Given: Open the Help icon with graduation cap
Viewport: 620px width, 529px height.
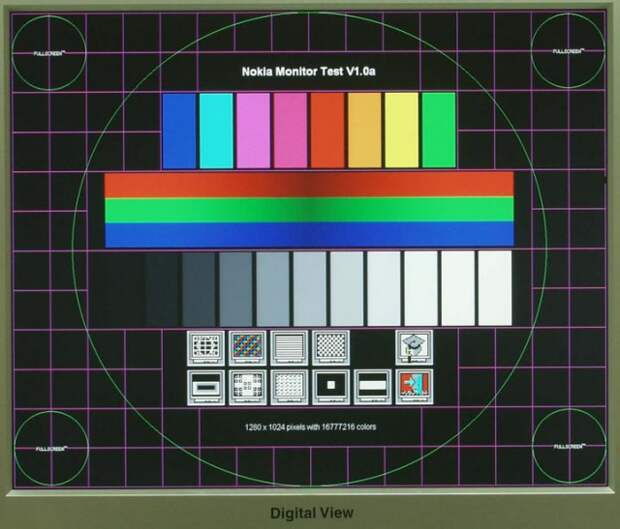Looking at the screenshot, I should coord(414,348).
